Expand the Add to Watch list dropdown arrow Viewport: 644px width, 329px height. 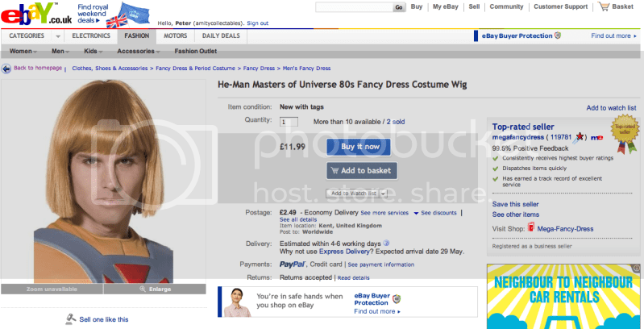point(383,194)
